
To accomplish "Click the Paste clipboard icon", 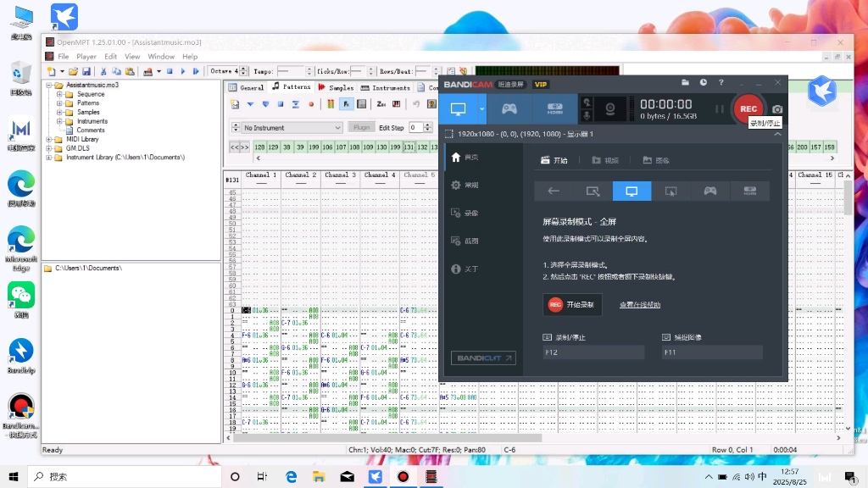I will tap(130, 71).
